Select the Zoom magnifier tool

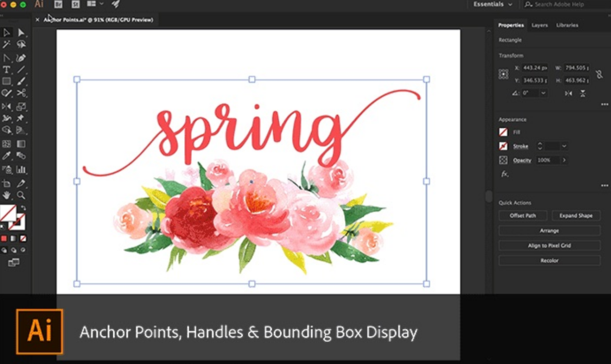[21, 195]
